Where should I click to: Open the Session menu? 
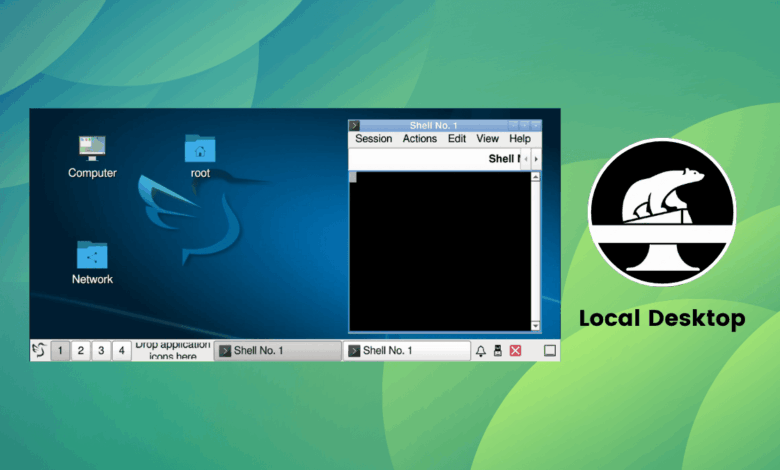(374, 139)
